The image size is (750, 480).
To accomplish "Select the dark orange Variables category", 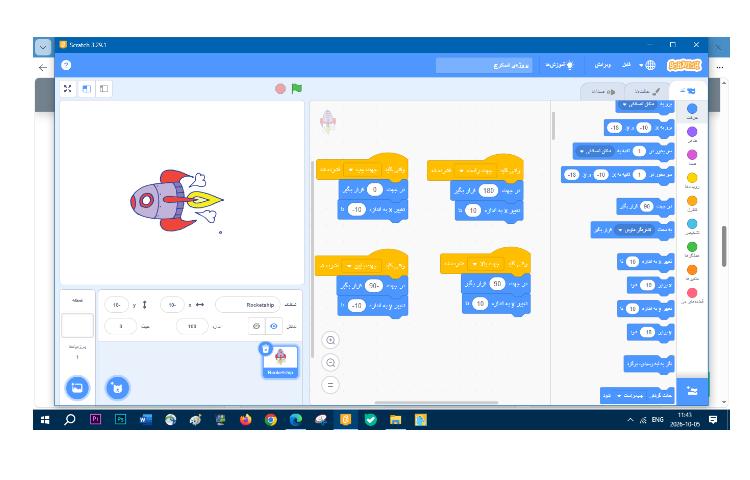I will pos(692,272).
